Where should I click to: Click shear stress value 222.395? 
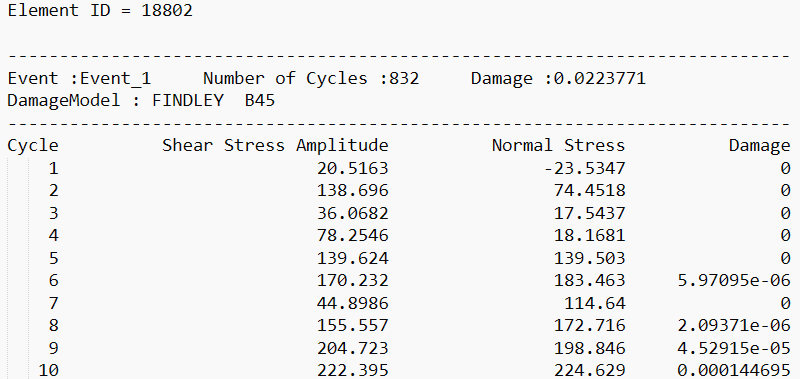(353, 370)
